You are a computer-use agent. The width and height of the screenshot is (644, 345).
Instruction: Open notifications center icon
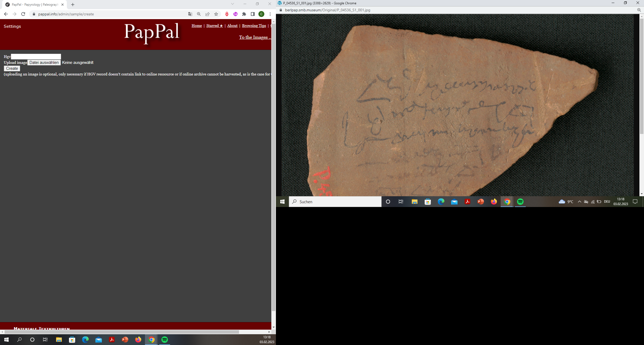(x=635, y=202)
